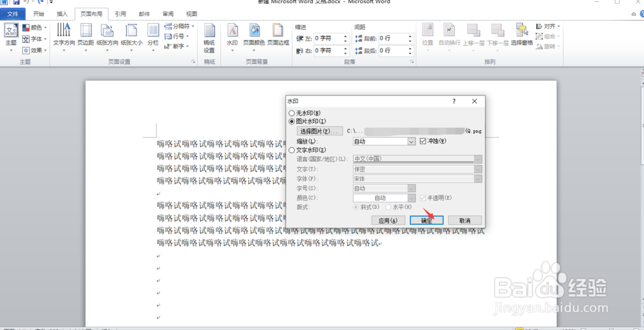Click the Save icon in title bar
Image resolution: width=644 pixels, height=330 pixels.
pos(17,2)
